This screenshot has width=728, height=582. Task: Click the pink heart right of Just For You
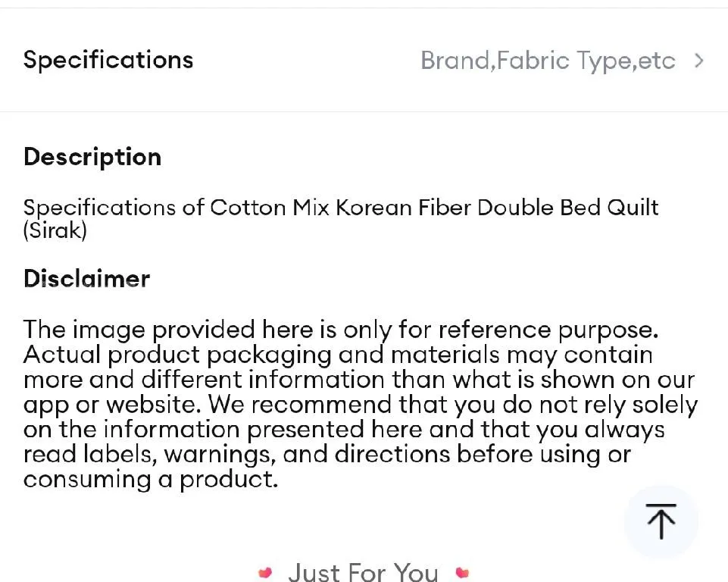pos(462,572)
